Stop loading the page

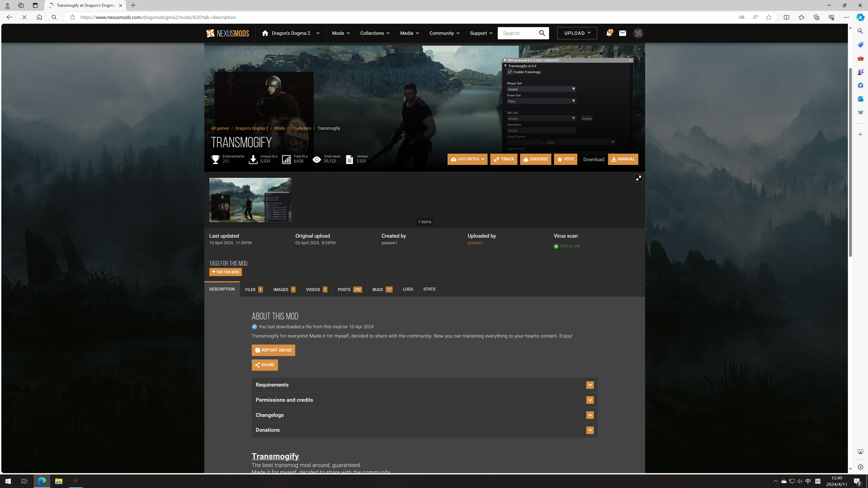24,17
